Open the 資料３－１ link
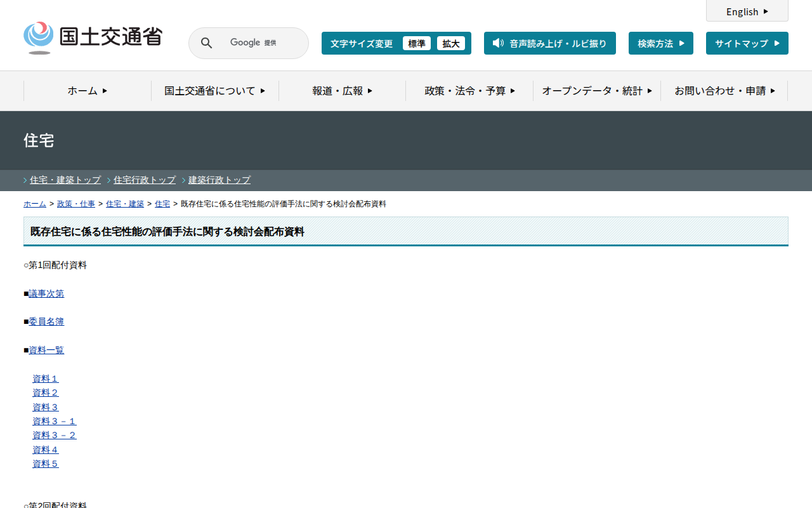The width and height of the screenshot is (812, 508). tap(55, 421)
